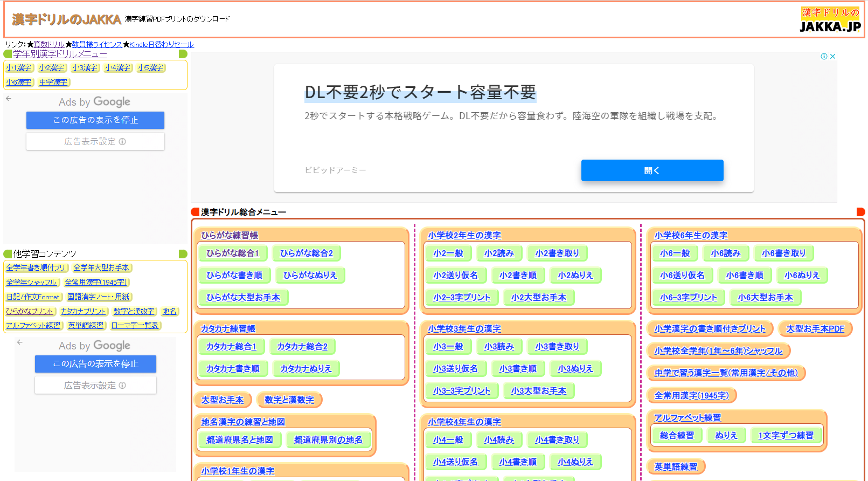Select 中学漢字 in the grade menu
This screenshot has height=481, width=868.
click(53, 83)
